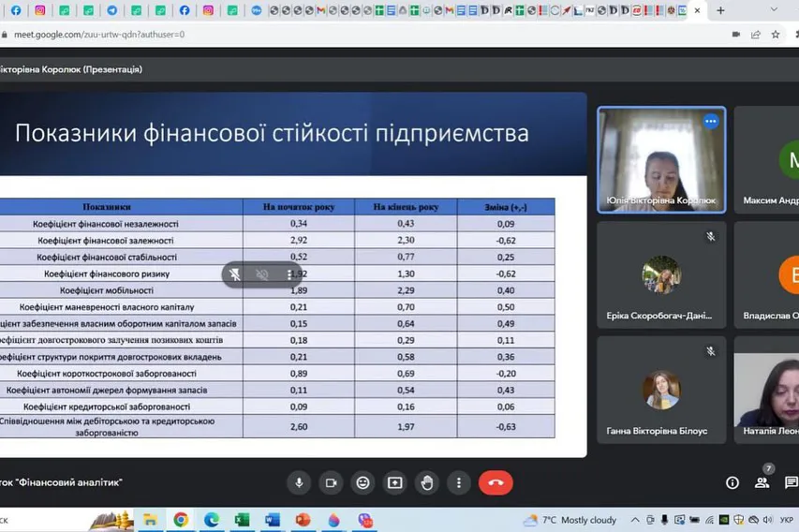The height and width of the screenshot is (532, 799).
Task: Switch to the Instagram tab next to it
Action: (39, 10)
